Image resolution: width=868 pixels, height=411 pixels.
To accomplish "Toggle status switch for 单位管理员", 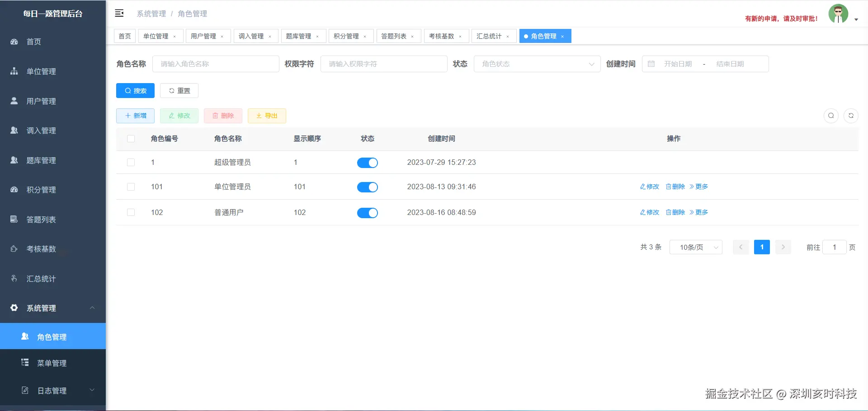I will [368, 187].
